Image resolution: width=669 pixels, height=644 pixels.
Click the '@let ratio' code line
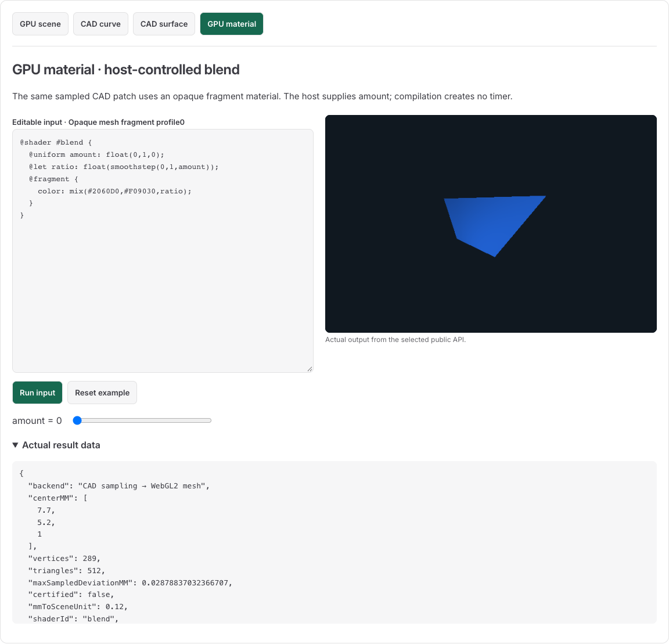coord(124,167)
